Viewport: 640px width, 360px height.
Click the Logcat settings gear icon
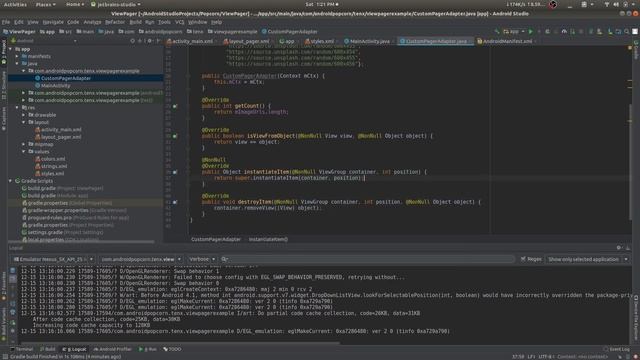pyautogui.click(x=619, y=247)
